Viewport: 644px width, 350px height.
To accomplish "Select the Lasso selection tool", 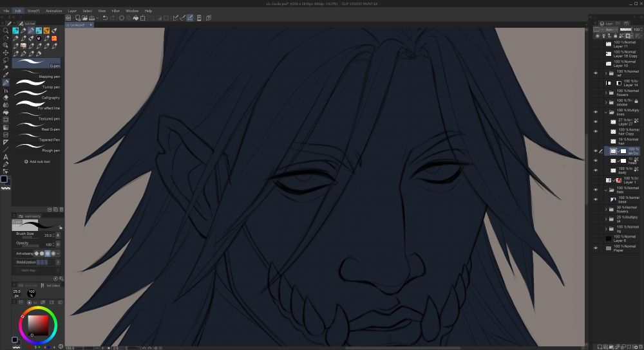I will point(6,60).
